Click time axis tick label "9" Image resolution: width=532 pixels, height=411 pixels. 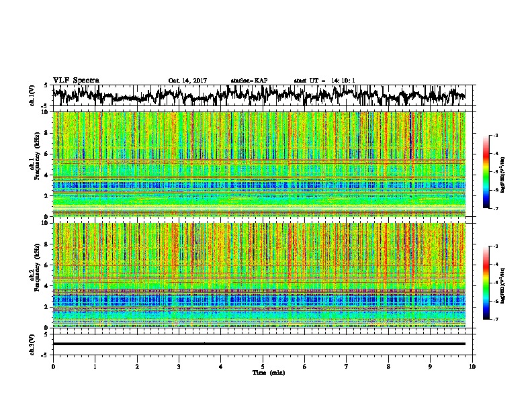430,367
